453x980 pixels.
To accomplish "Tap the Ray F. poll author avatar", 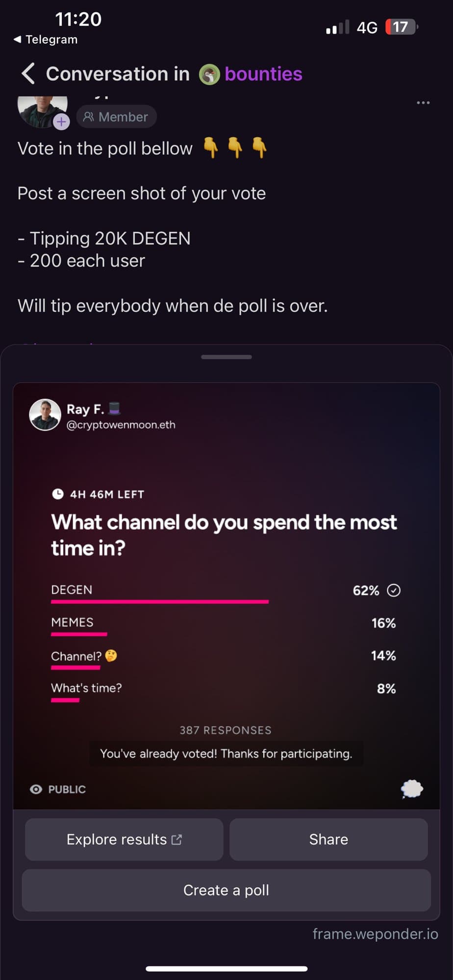I will point(45,415).
